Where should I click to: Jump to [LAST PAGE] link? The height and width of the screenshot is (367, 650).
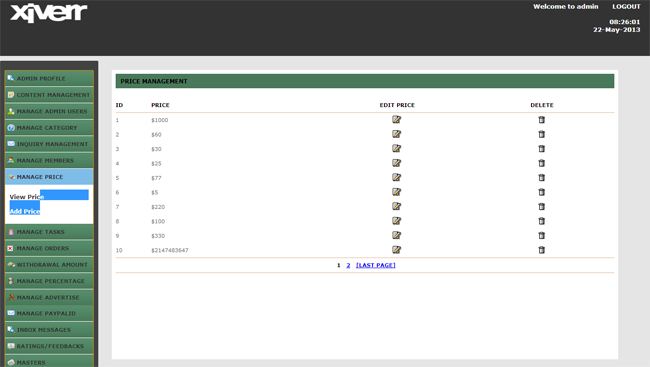point(376,265)
